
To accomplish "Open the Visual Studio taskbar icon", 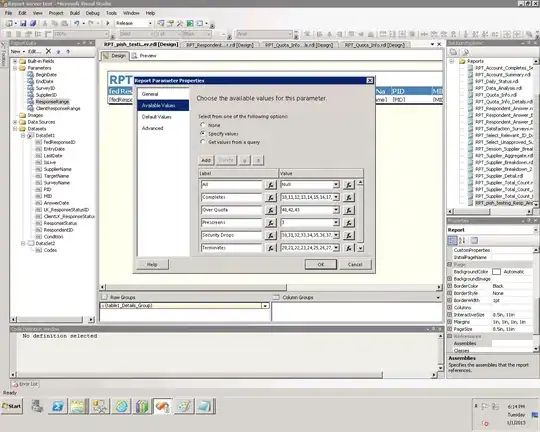I will coord(162,407).
